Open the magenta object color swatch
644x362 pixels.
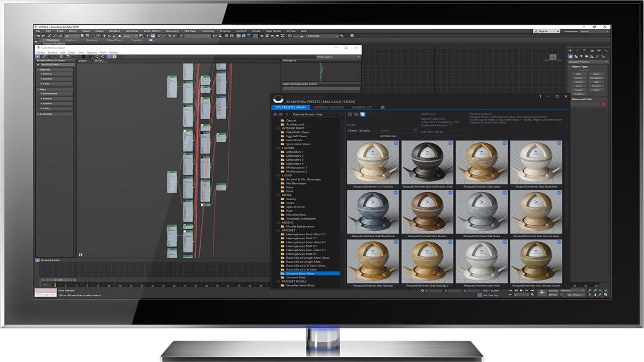click(603, 104)
